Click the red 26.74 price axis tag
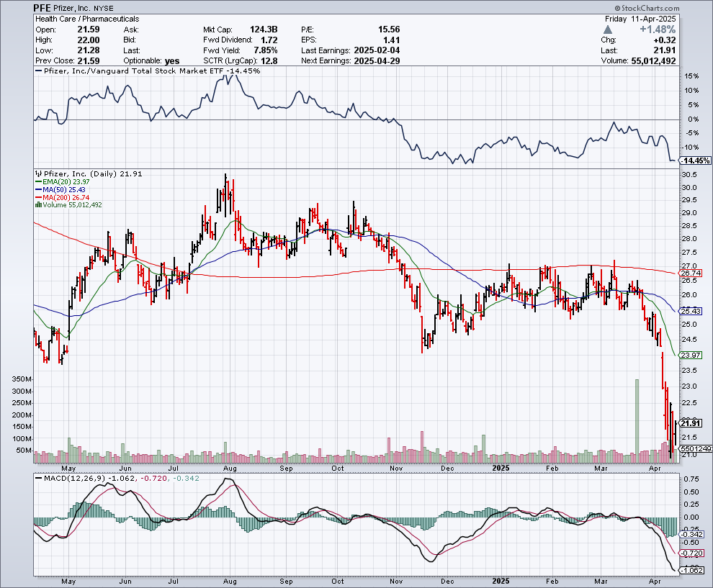This screenshot has width=713, height=588. (691, 273)
